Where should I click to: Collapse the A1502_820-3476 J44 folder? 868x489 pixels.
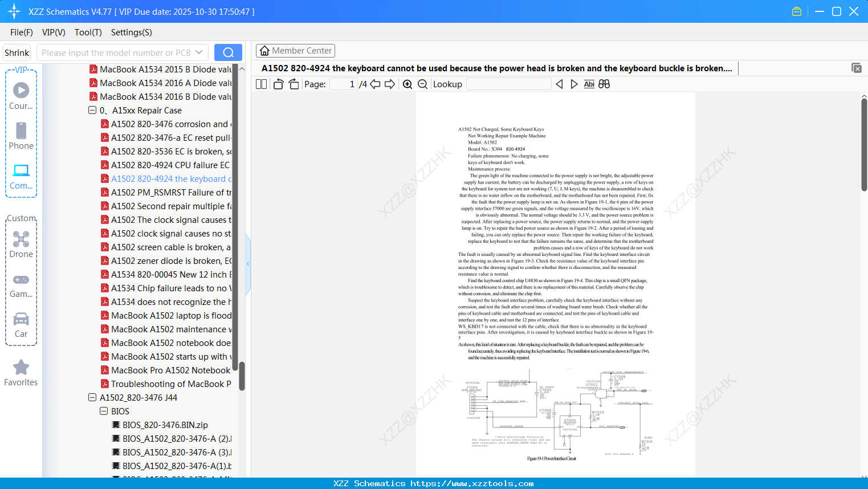click(x=92, y=397)
